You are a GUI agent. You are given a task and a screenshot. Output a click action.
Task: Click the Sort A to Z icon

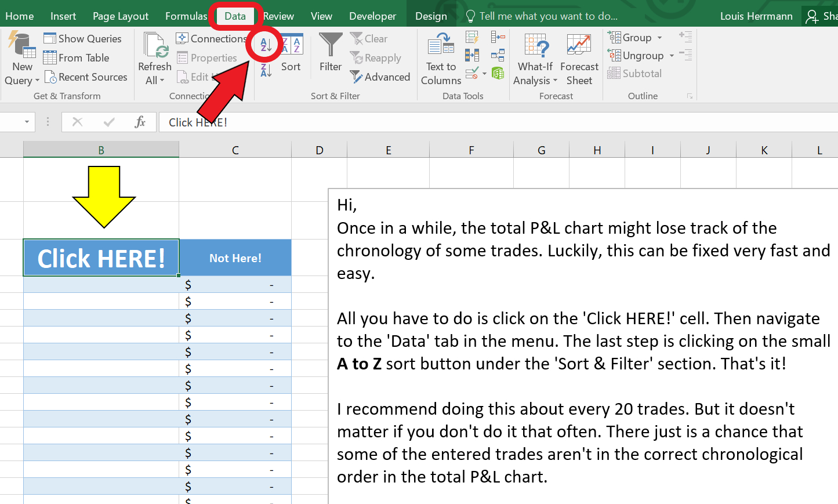point(266,45)
